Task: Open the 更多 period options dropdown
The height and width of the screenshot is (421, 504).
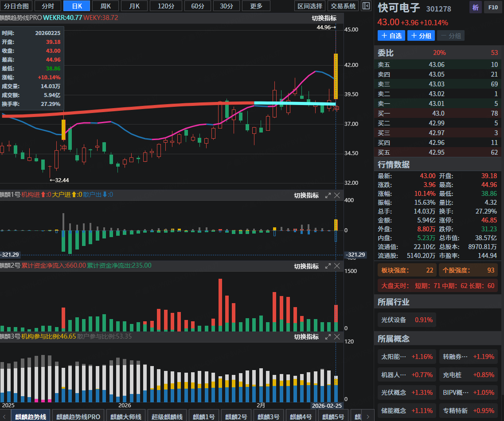Action: [x=256, y=6]
